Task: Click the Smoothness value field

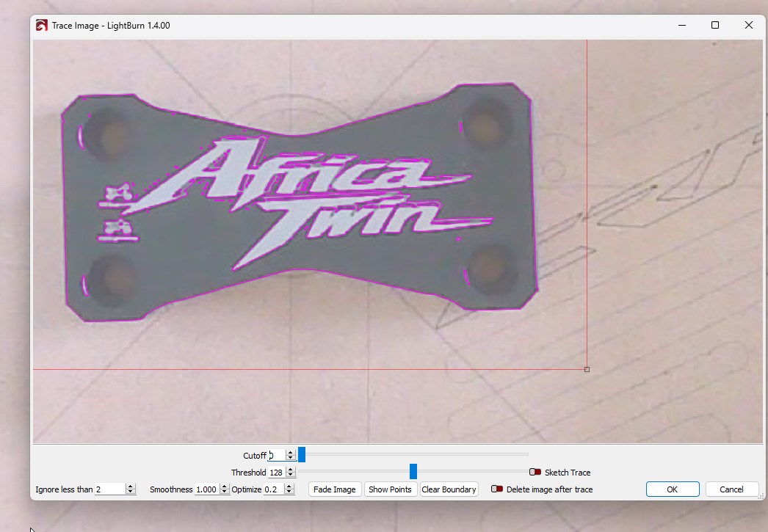Action: 206,489
